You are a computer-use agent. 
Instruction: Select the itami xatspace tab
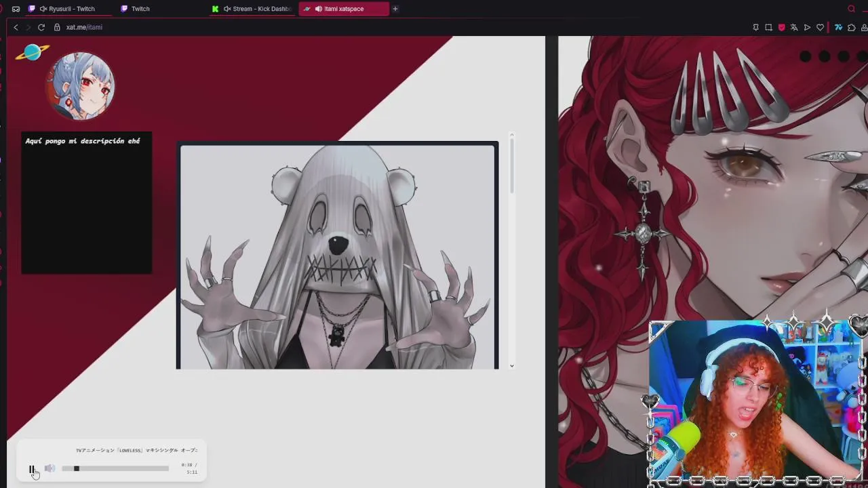[344, 9]
